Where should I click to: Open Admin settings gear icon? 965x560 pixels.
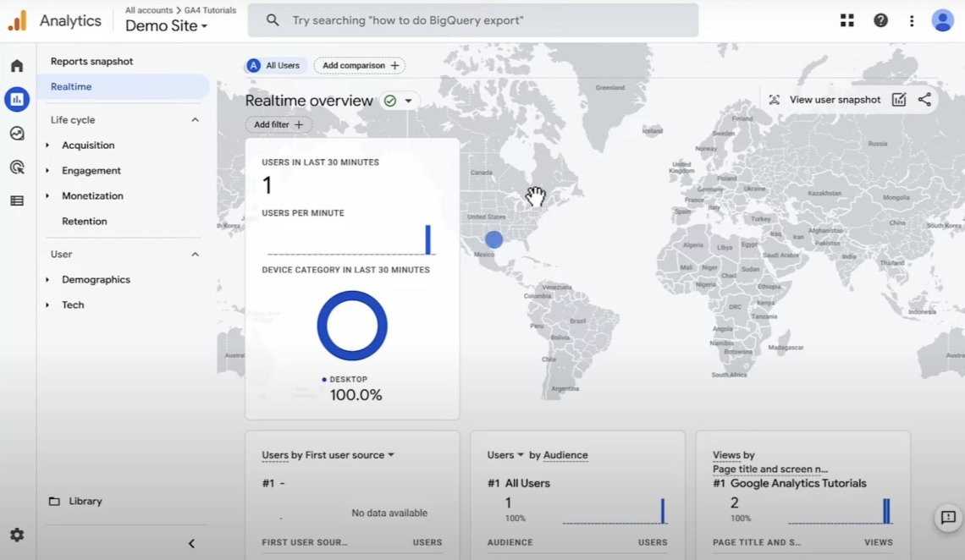[17, 535]
